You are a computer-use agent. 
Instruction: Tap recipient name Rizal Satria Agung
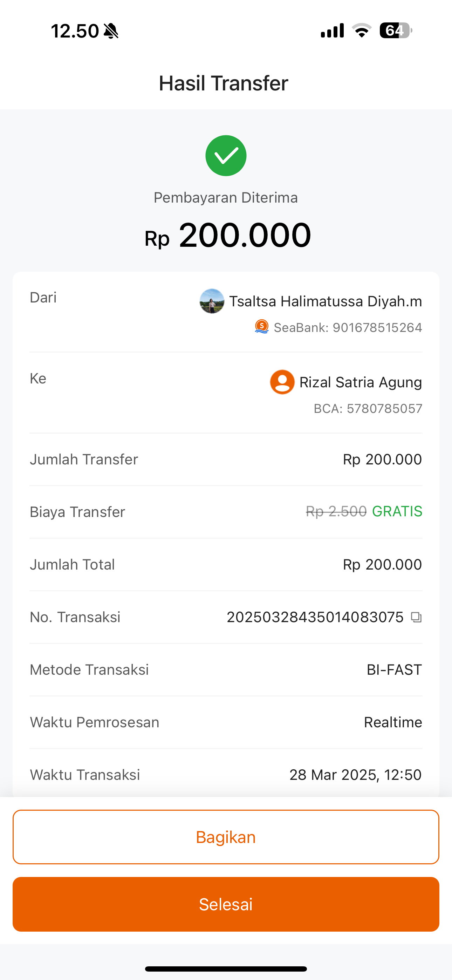(360, 382)
